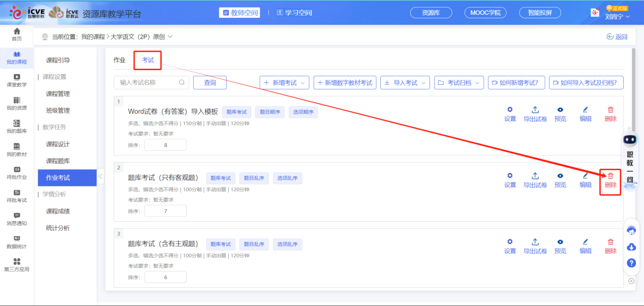This screenshot has height=306, width=644.
Task: Select 课程设计 in the course menu
Action: (x=58, y=144)
